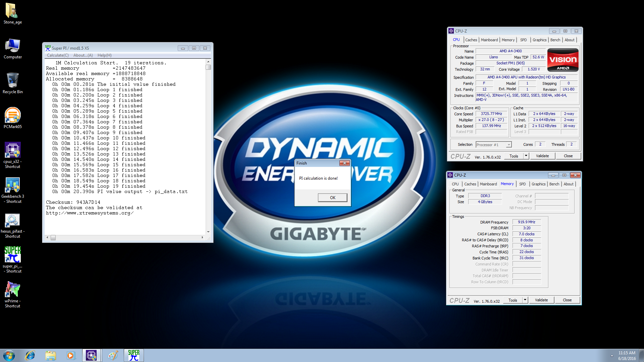Viewport: 644px width, 362px height.
Task: Switch to Super PI taskbar button
Action: pyautogui.click(x=134, y=355)
